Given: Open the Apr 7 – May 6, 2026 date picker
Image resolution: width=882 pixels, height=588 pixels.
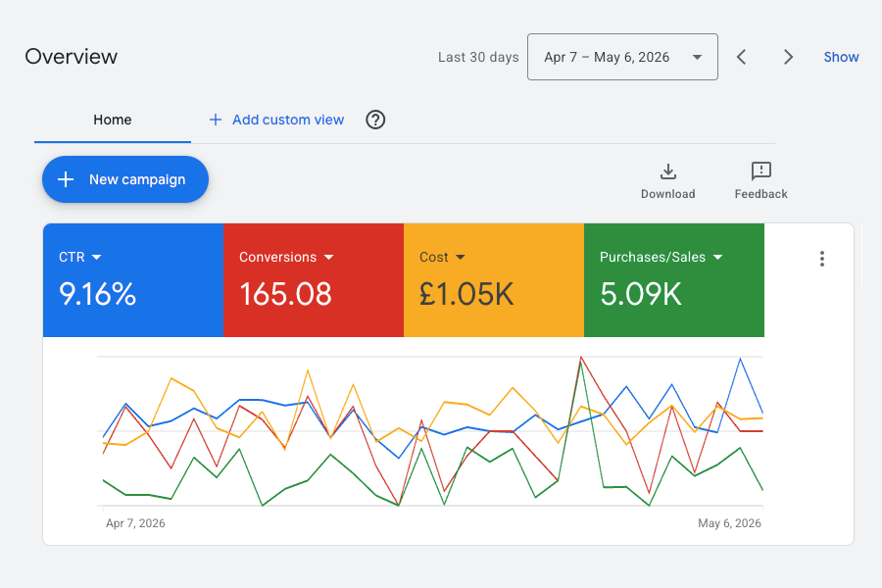Looking at the screenshot, I should [x=622, y=57].
